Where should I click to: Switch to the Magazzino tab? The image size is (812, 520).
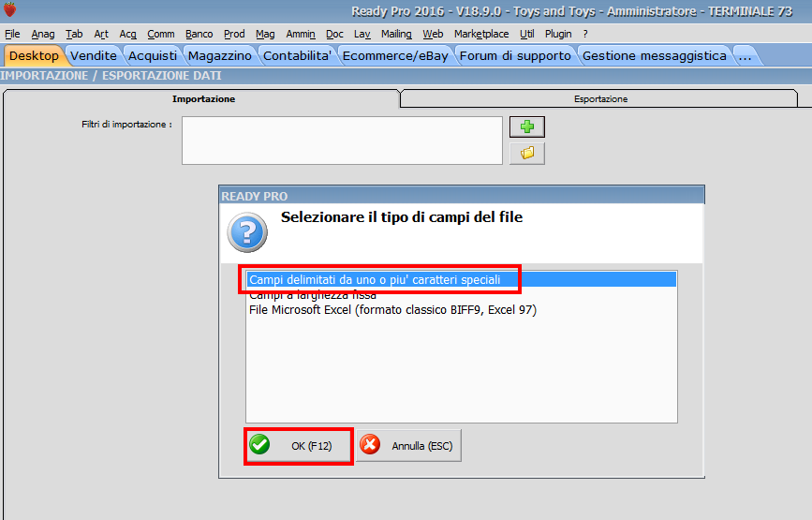click(219, 56)
